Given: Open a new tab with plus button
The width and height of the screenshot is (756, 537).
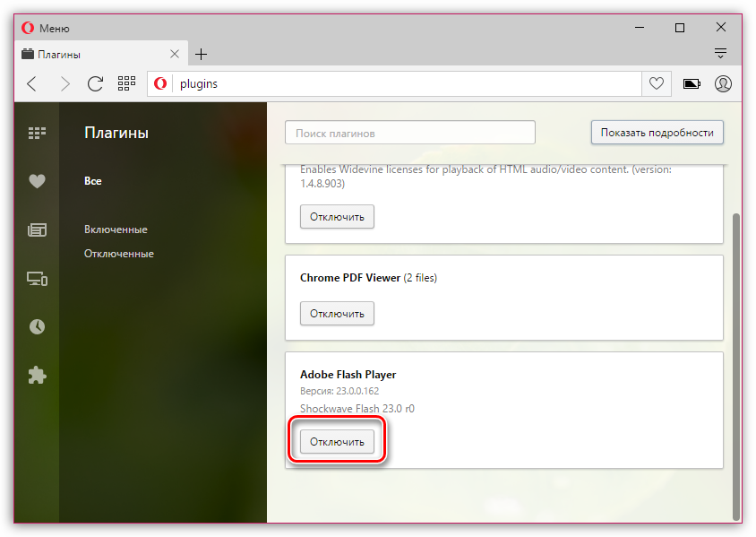Looking at the screenshot, I should 202,54.
